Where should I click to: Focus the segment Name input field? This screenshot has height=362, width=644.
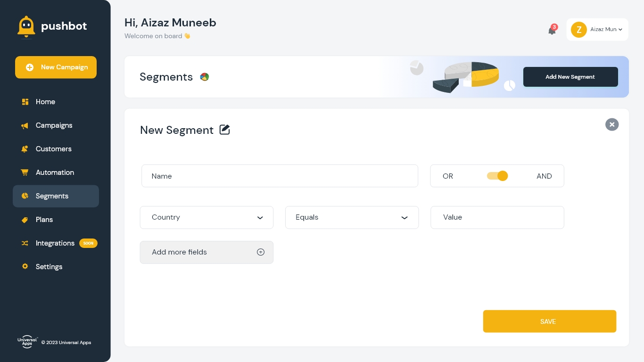click(x=280, y=176)
